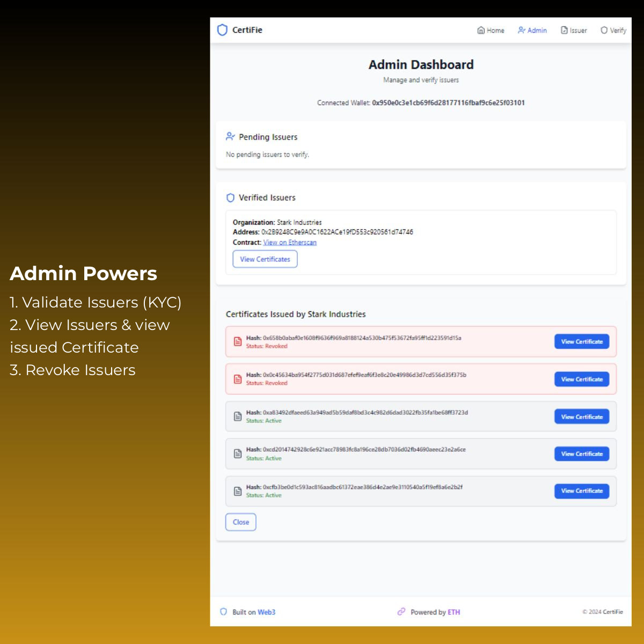The image size is (644, 644).
Task: Click the chain link icon beside Powered by
Action: [x=401, y=612]
